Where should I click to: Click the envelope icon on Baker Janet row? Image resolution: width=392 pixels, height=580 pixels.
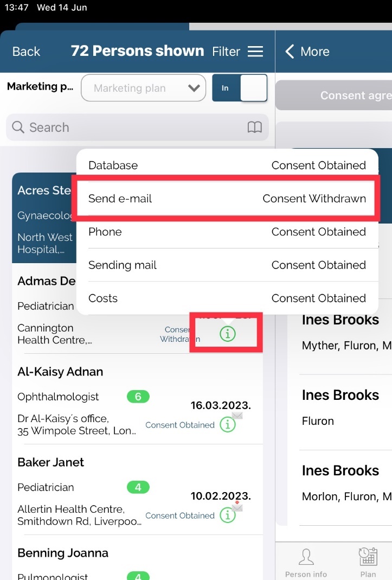coord(237,507)
